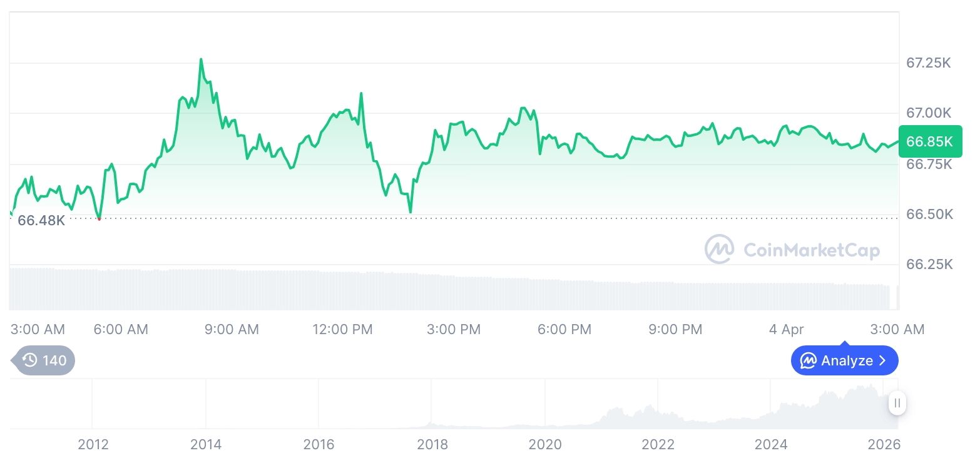Select the green 66.85K current price tag
This screenshot has width=980, height=458.
(929, 141)
